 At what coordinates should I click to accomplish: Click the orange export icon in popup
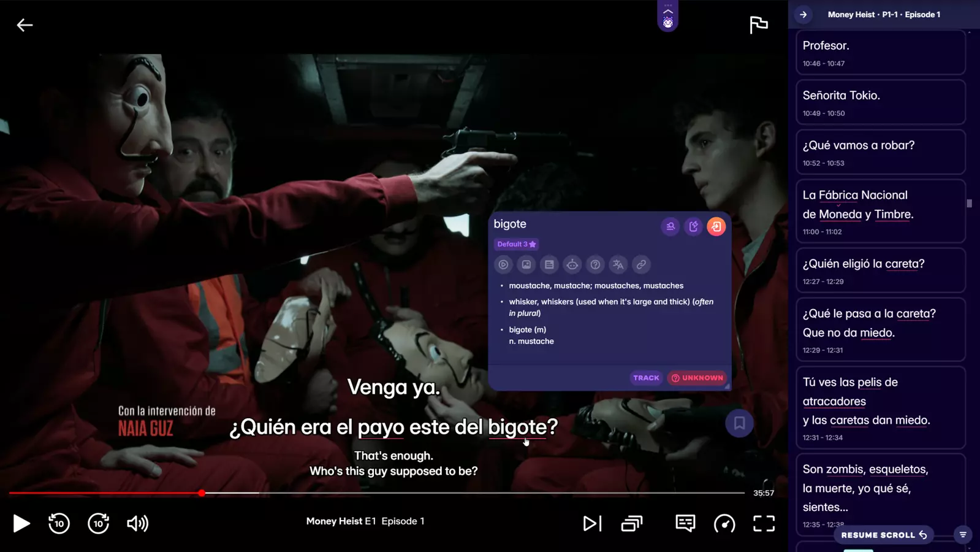point(716,226)
